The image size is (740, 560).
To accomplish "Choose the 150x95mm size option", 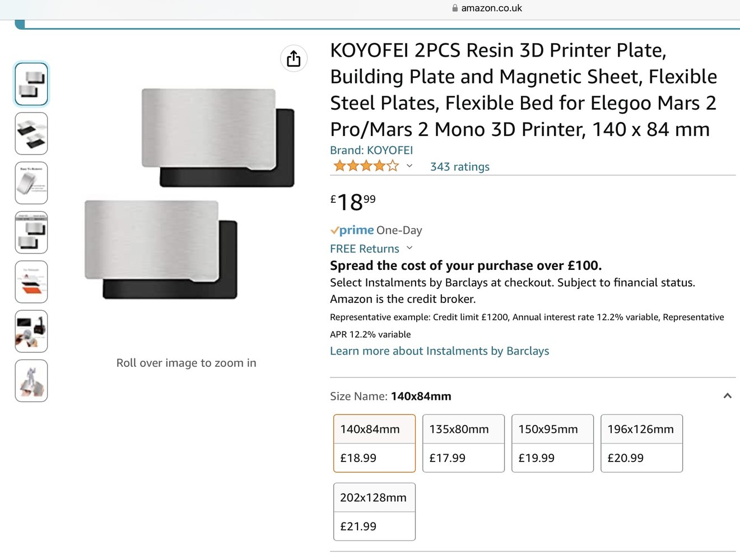I will pos(552,444).
